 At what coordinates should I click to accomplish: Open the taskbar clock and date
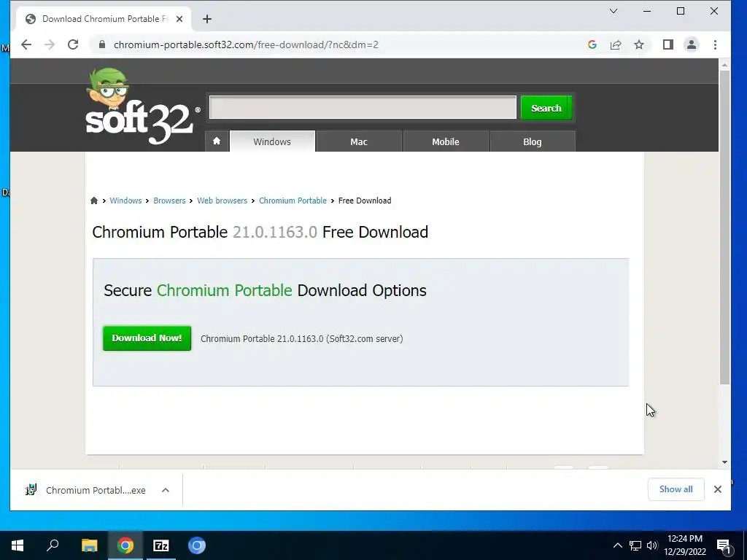point(684,545)
